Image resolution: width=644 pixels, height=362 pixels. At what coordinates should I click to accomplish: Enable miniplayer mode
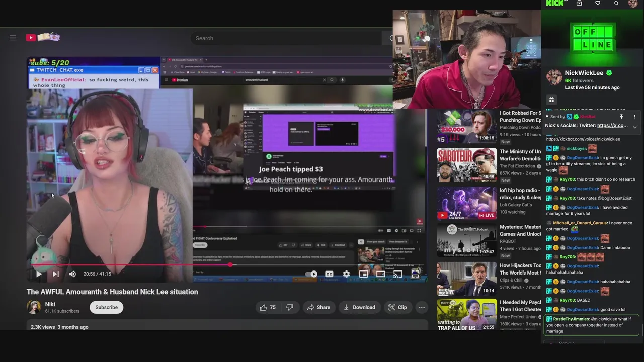click(363, 274)
